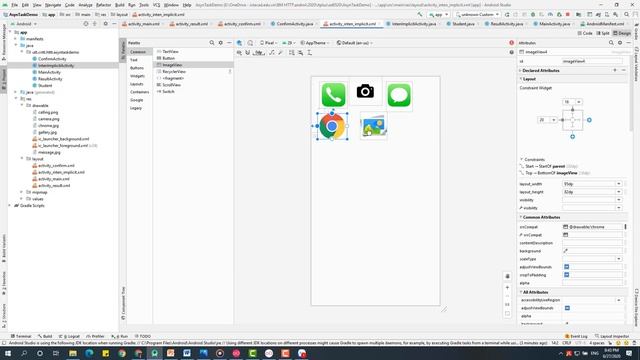Screen dimensions: 640x360
Task: Click the Windows Start button
Action: tap(8, 353)
